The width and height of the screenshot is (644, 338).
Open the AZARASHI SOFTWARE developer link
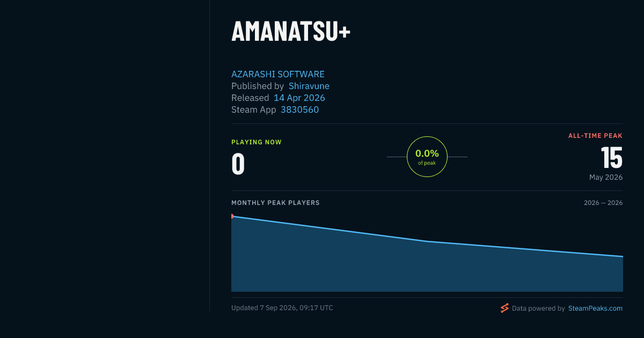(x=278, y=74)
